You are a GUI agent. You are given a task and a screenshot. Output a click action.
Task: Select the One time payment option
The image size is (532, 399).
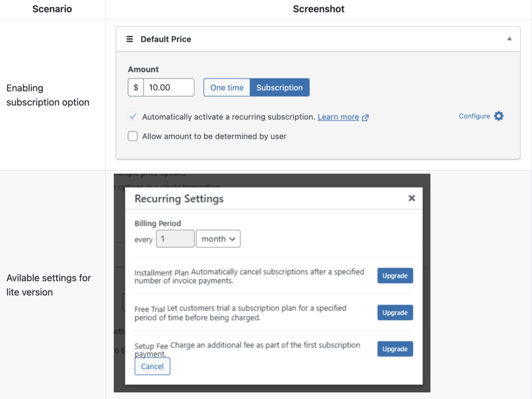(x=227, y=87)
